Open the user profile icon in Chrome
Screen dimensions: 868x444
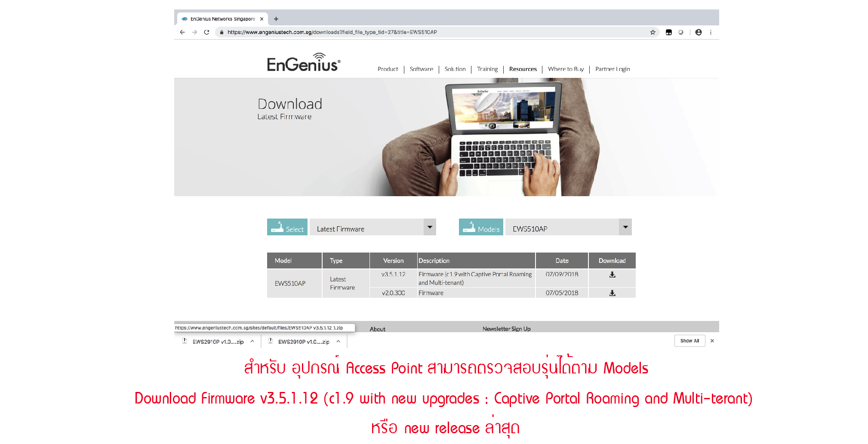pos(699,32)
